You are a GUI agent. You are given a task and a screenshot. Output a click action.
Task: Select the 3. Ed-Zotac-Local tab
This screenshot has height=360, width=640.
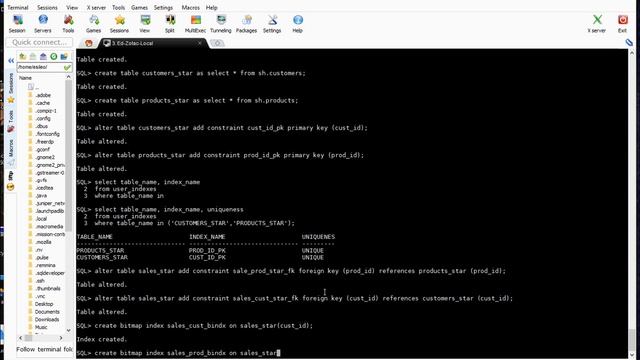(x=151, y=43)
